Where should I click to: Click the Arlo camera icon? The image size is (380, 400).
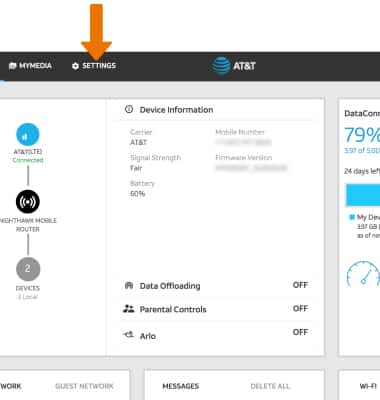pos(129,334)
